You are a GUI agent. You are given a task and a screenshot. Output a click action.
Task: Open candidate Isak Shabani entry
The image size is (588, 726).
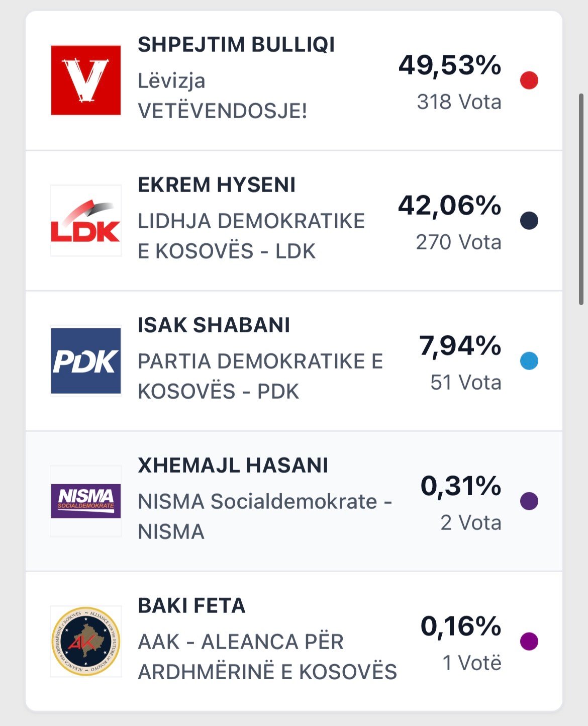point(214,325)
